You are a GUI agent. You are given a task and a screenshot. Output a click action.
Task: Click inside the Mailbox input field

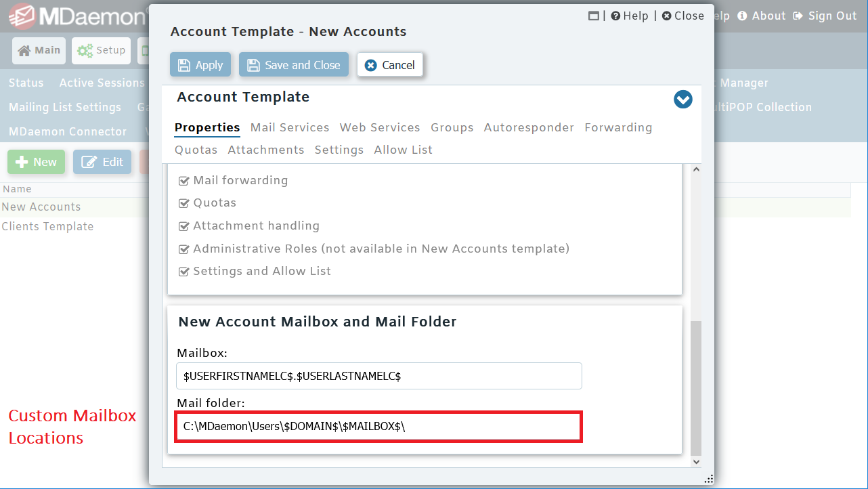378,376
